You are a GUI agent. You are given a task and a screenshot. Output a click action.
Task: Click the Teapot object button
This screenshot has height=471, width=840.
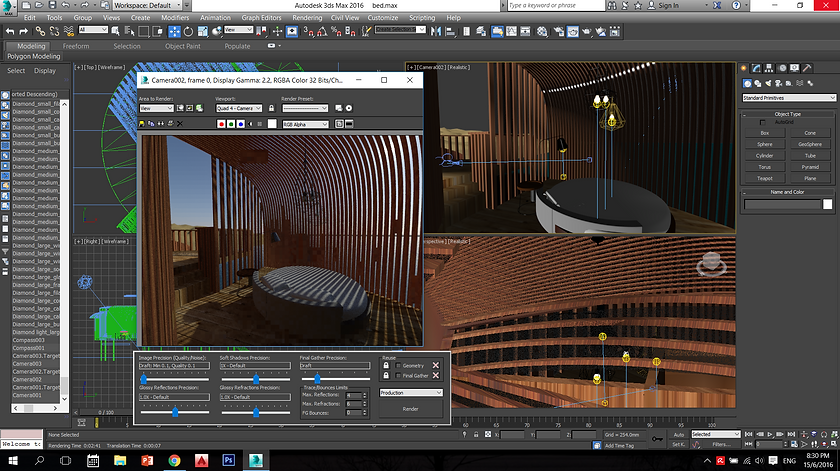click(x=764, y=178)
